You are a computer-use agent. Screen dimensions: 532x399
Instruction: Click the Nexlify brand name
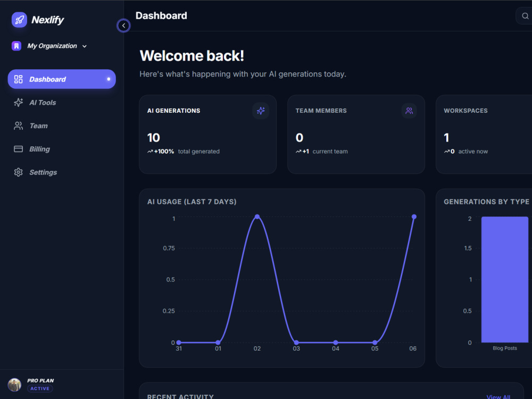[x=47, y=20]
